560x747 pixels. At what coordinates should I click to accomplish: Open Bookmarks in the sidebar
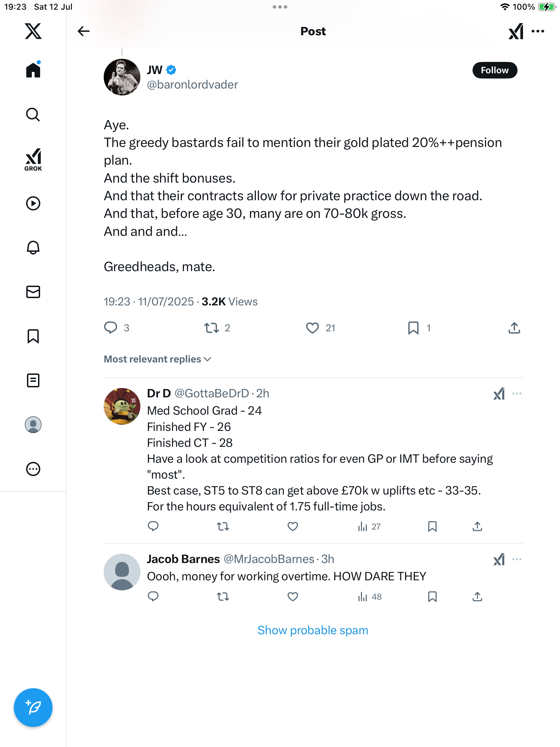click(x=33, y=336)
